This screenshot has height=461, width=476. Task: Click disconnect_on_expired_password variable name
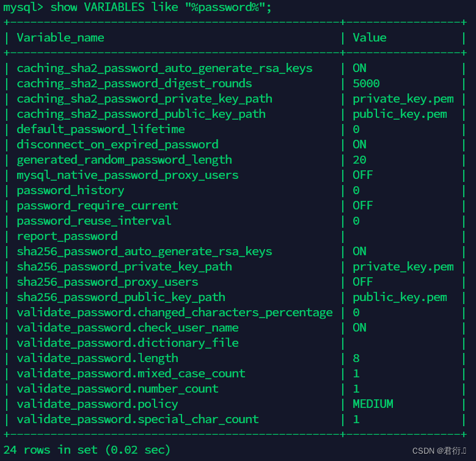click(x=117, y=145)
